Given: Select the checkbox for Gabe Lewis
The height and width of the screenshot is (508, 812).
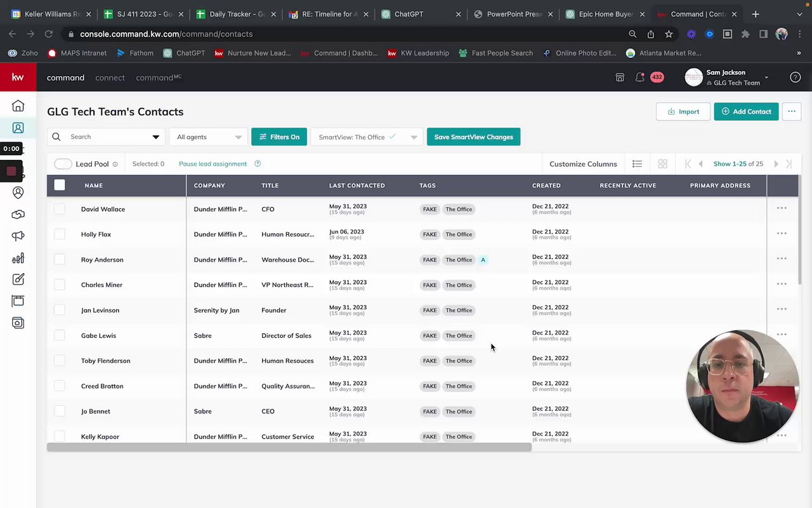Looking at the screenshot, I should (x=60, y=335).
